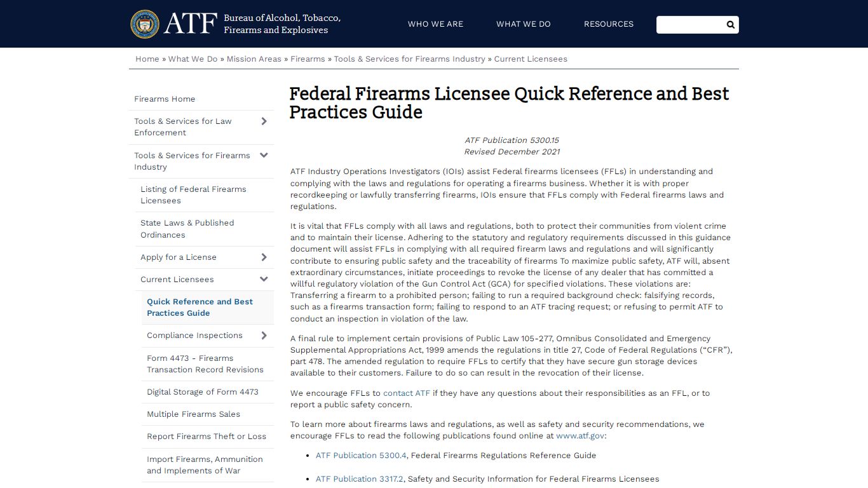
Task: Open What We Do breadcrumb
Action: pyautogui.click(x=193, y=59)
